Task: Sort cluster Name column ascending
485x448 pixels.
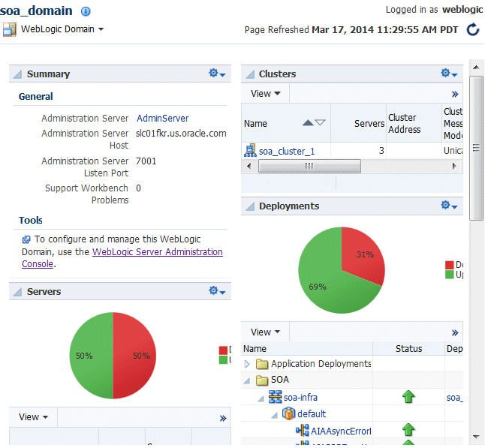Action: (x=308, y=123)
